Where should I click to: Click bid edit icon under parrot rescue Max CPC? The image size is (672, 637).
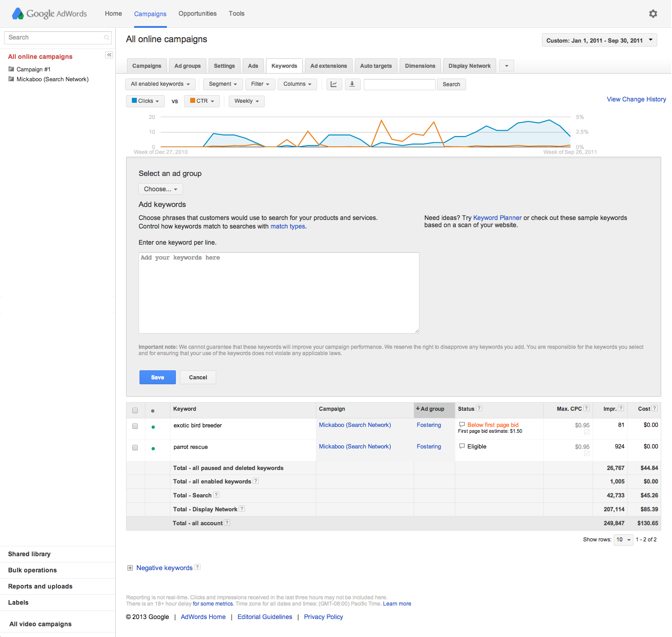click(x=587, y=453)
